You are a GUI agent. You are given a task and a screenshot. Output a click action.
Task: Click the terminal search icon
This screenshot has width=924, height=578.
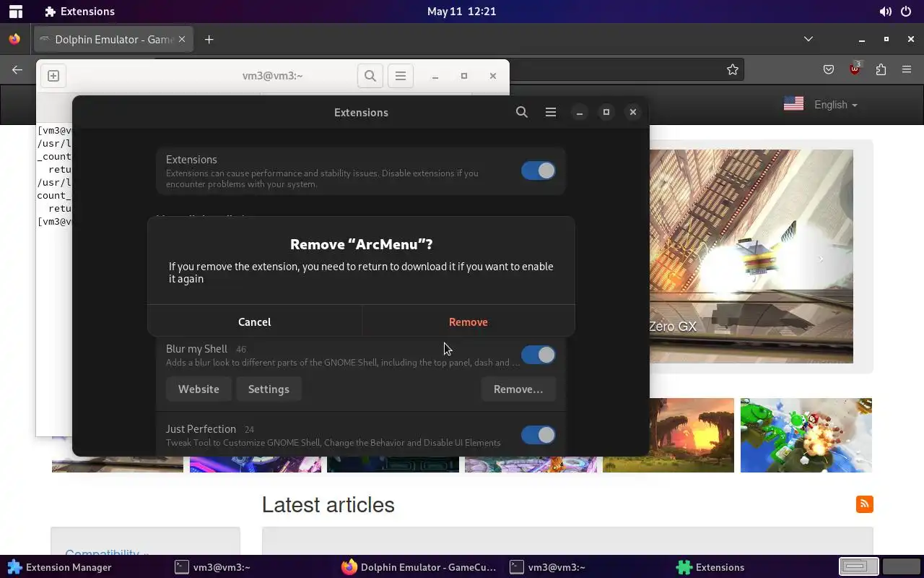[370, 75]
